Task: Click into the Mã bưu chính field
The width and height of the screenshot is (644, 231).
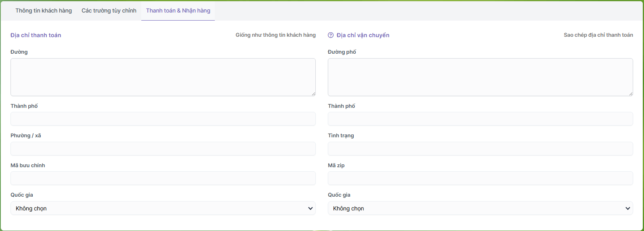Action: [x=163, y=178]
